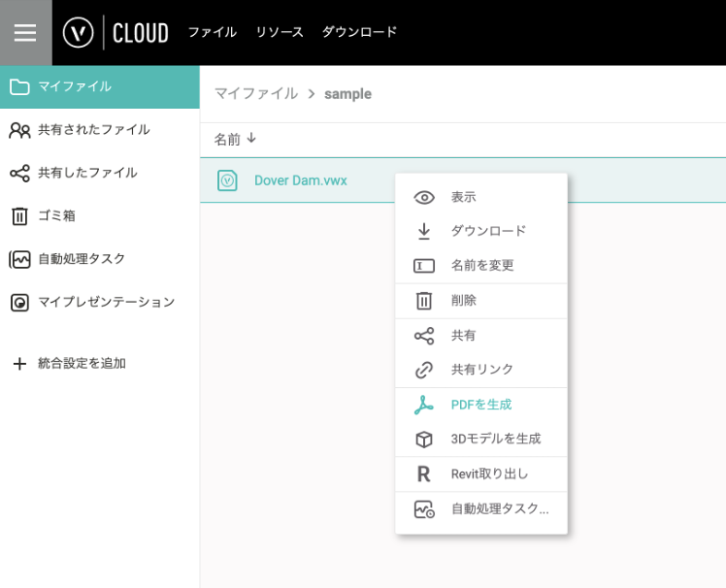Click the Vectorworks Cloud logo
Viewport: 726px width, 588px height.
[x=115, y=32]
